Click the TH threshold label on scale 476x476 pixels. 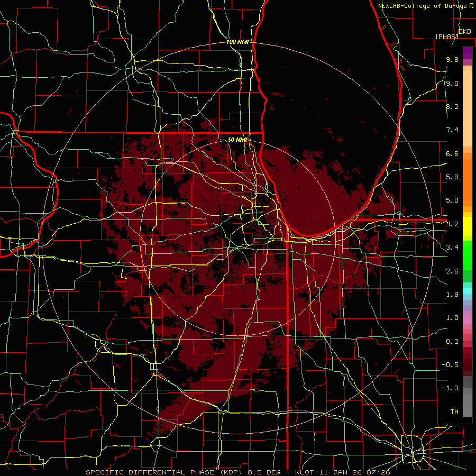pyautogui.click(x=454, y=412)
